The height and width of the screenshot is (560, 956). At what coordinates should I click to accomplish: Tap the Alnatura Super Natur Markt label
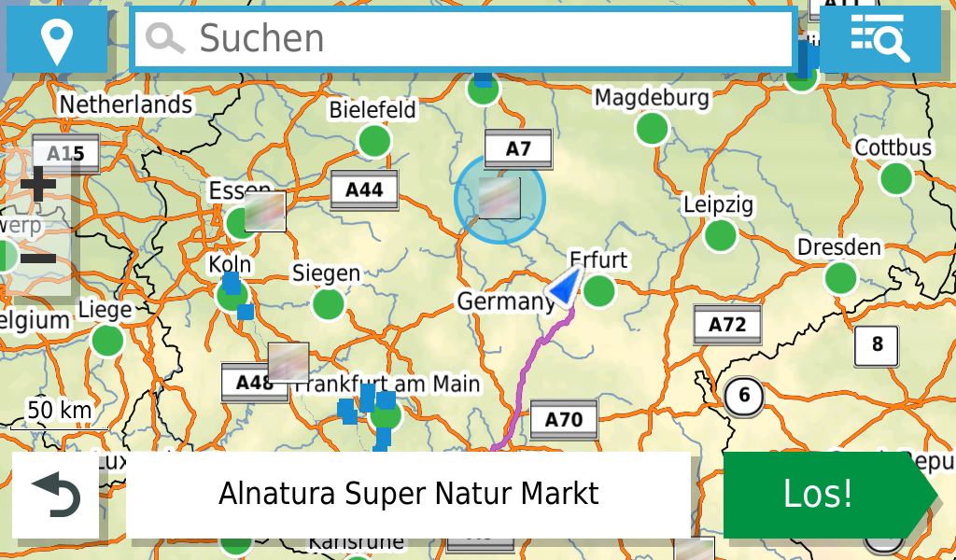tap(408, 495)
